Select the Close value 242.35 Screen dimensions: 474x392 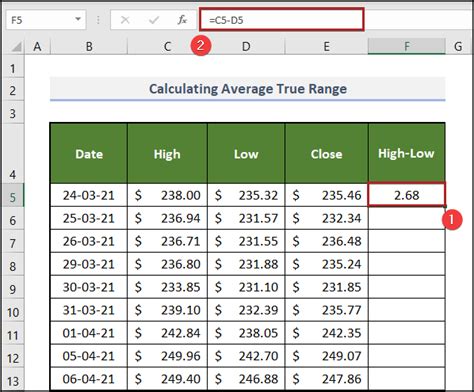[x=327, y=333]
